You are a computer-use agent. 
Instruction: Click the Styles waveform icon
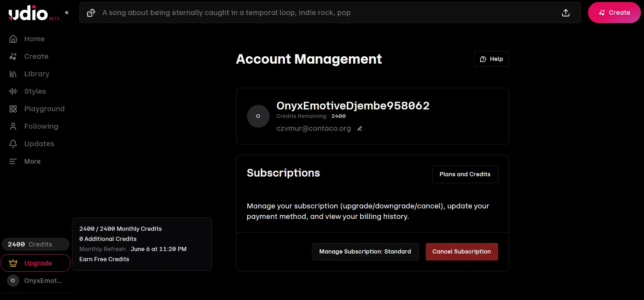(x=13, y=91)
